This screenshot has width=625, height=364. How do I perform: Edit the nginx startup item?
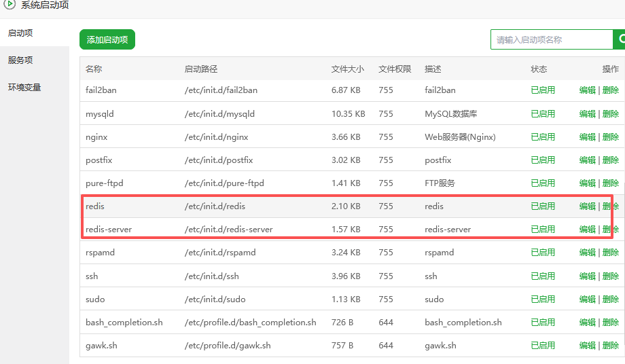587,136
